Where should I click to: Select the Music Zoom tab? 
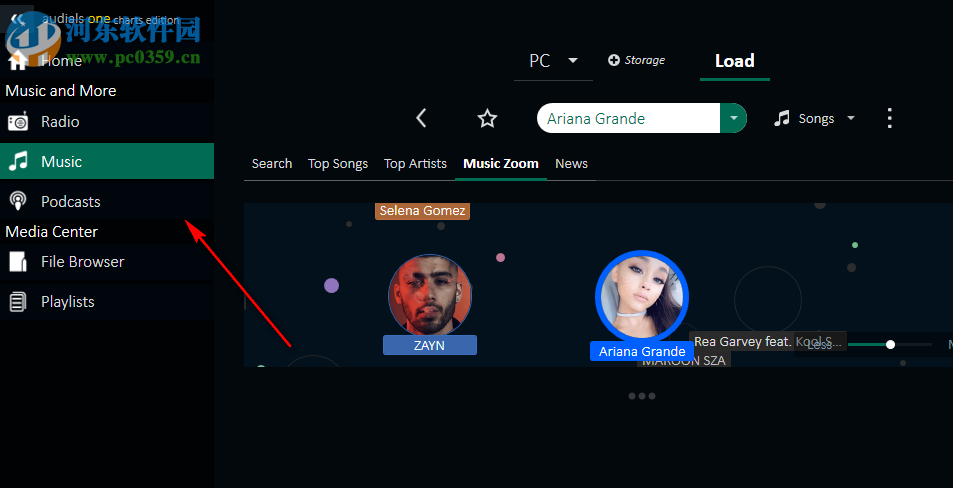tap(501, 163)
